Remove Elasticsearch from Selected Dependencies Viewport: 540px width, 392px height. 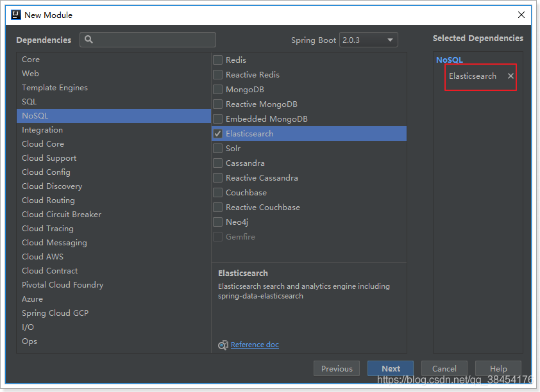pos(510,76)
